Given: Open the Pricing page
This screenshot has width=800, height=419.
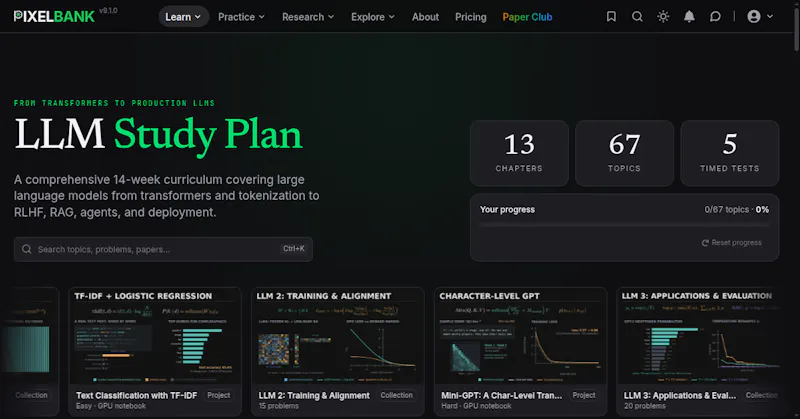Looking at the screenshot, I should click(x=470, y=17).
